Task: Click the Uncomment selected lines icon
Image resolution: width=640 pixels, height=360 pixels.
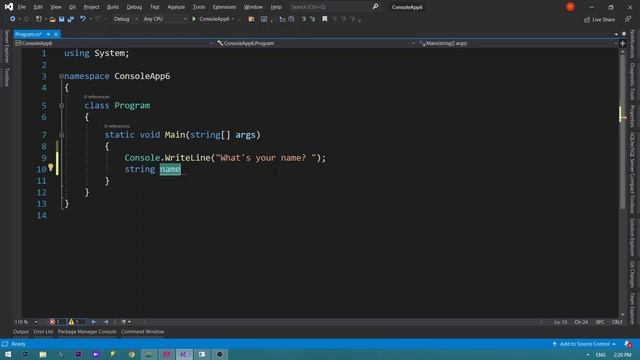Action: coord(313,19)
